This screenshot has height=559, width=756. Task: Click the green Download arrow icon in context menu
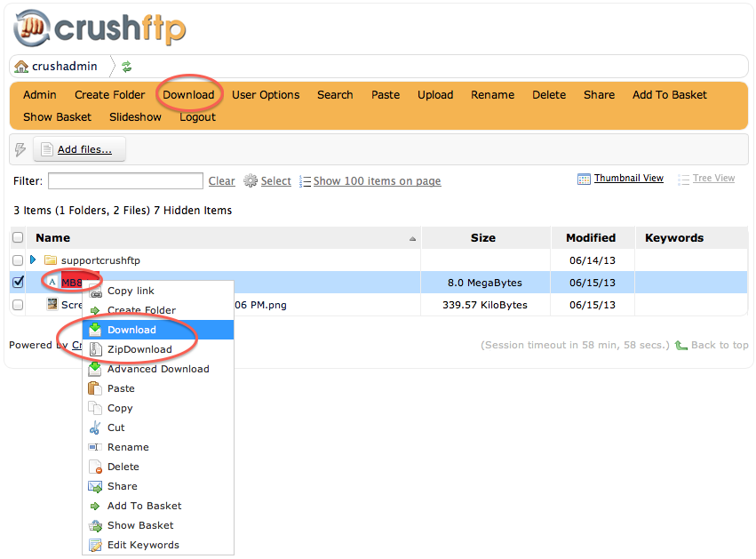click(95, 330)
